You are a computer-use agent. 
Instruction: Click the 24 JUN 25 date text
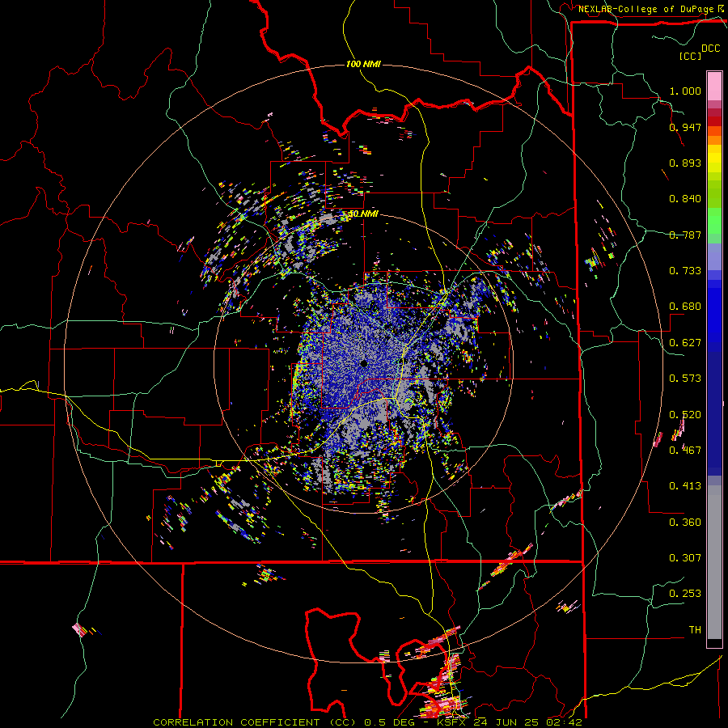pos(506,722)
